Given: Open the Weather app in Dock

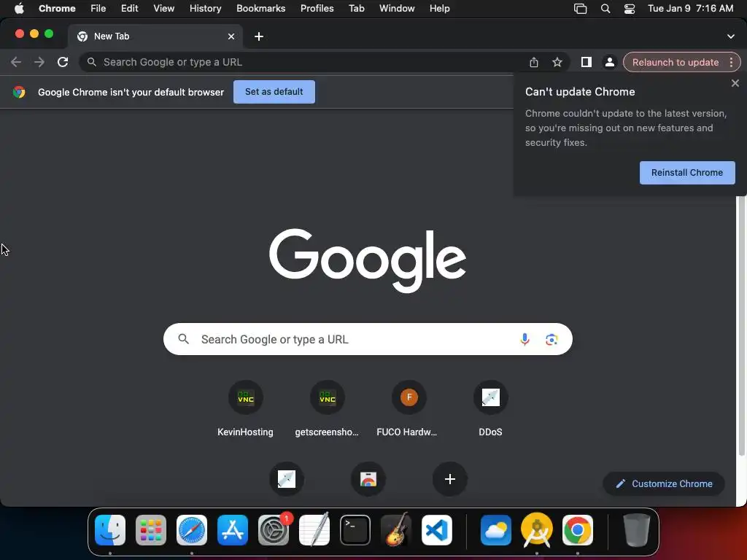Looking at the screenshot, I should click(496, 530).
